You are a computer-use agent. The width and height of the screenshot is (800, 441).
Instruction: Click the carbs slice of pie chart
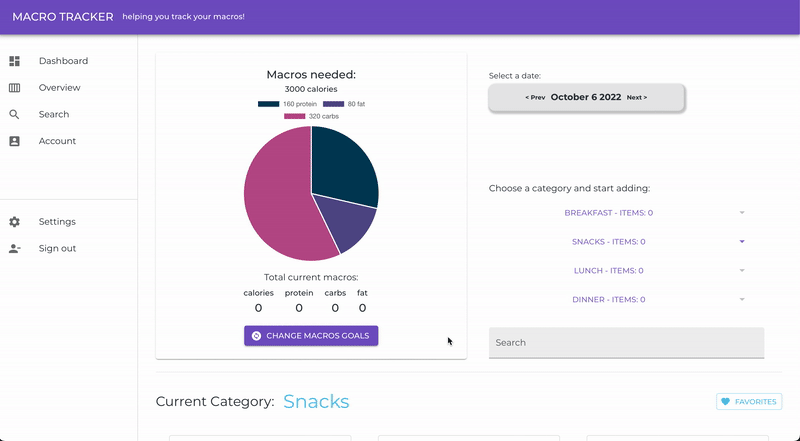pos(278,199)
